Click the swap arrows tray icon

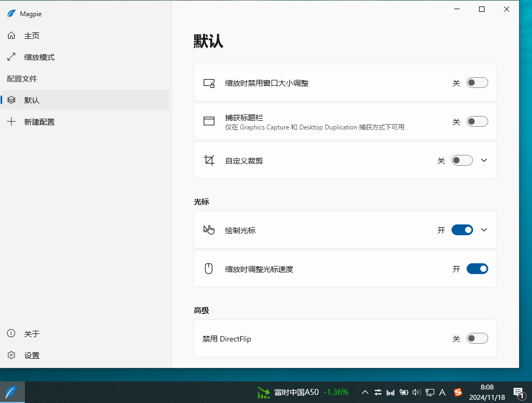coord(378,393)
